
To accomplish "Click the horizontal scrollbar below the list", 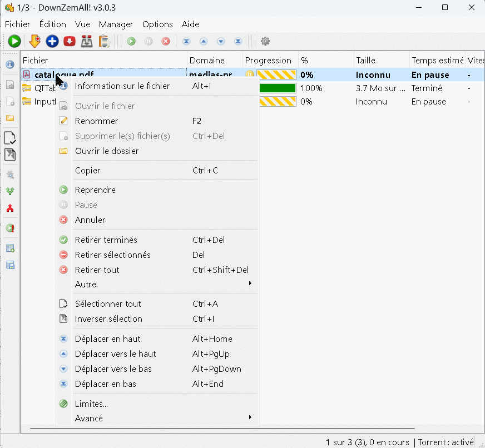I will point(222,429).
